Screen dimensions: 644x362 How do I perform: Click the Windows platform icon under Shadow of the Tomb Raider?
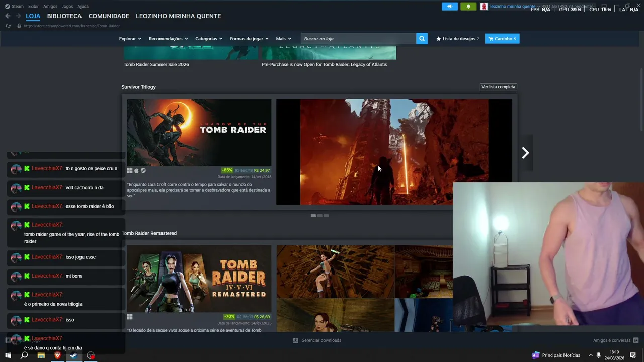[x=130, y=171]
